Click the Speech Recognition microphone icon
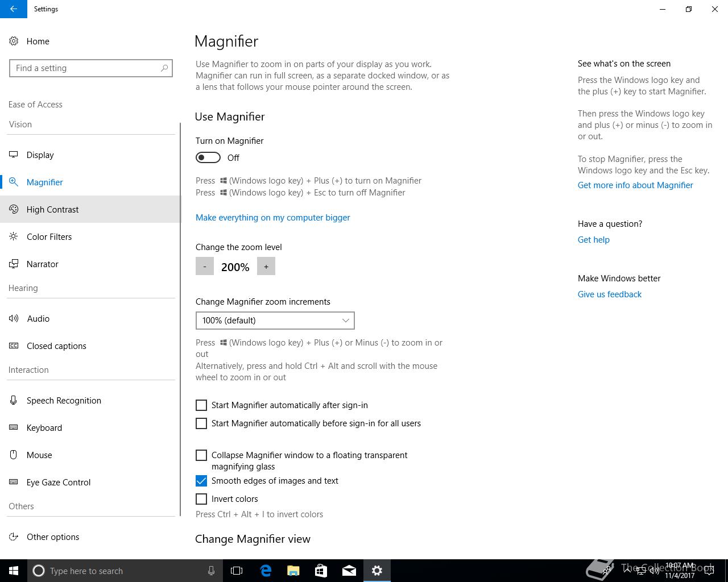This screenshot has height=582, width=728. coord(14,400)
